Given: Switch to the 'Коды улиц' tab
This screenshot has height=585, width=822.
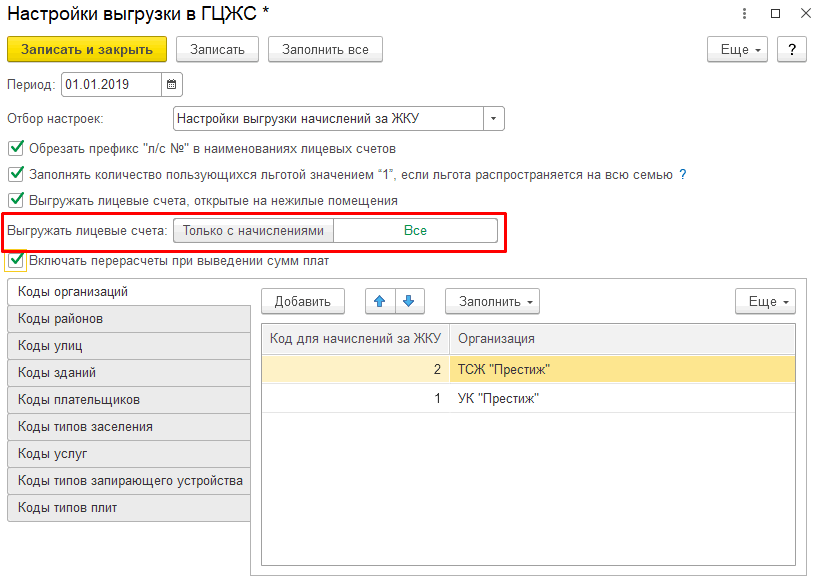Looking at the screenshot, I should click(x=128, y=345).
